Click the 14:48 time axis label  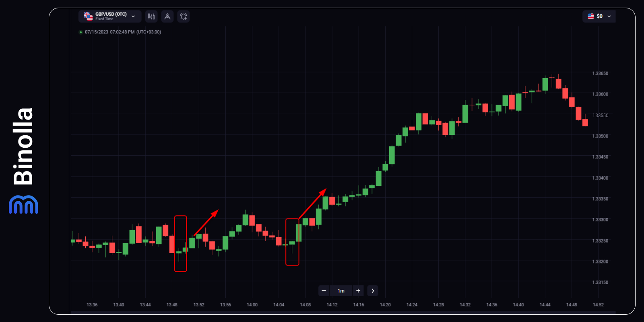point(572,305)
